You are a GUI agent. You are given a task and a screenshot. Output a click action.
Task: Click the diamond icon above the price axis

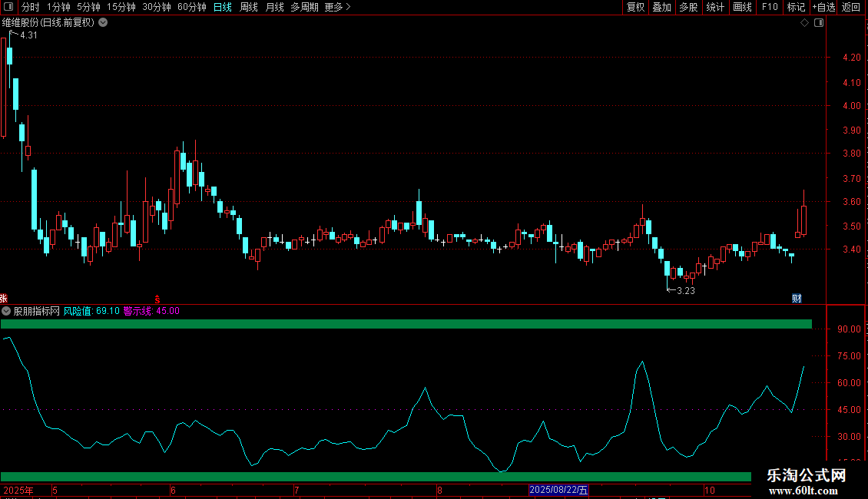804,23
